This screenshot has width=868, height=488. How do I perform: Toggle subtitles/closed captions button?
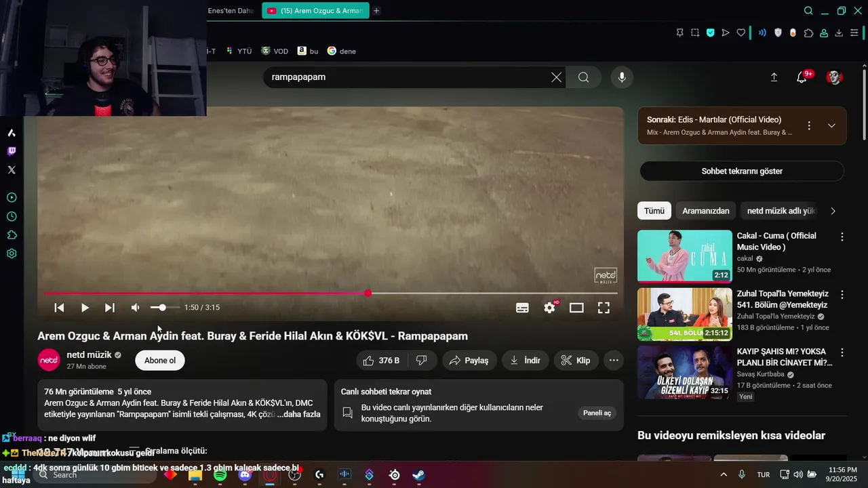point(522,308)
